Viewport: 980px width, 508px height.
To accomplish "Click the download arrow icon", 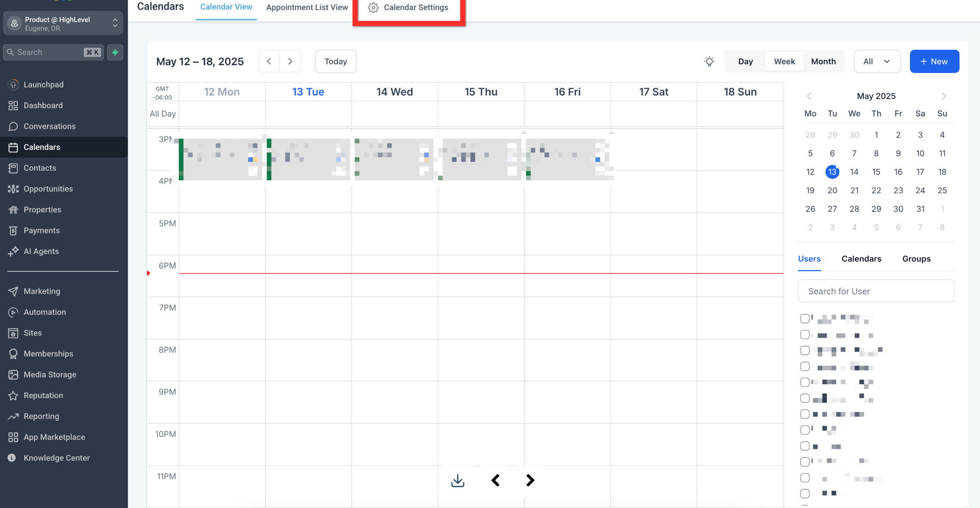I will [457, 480].
